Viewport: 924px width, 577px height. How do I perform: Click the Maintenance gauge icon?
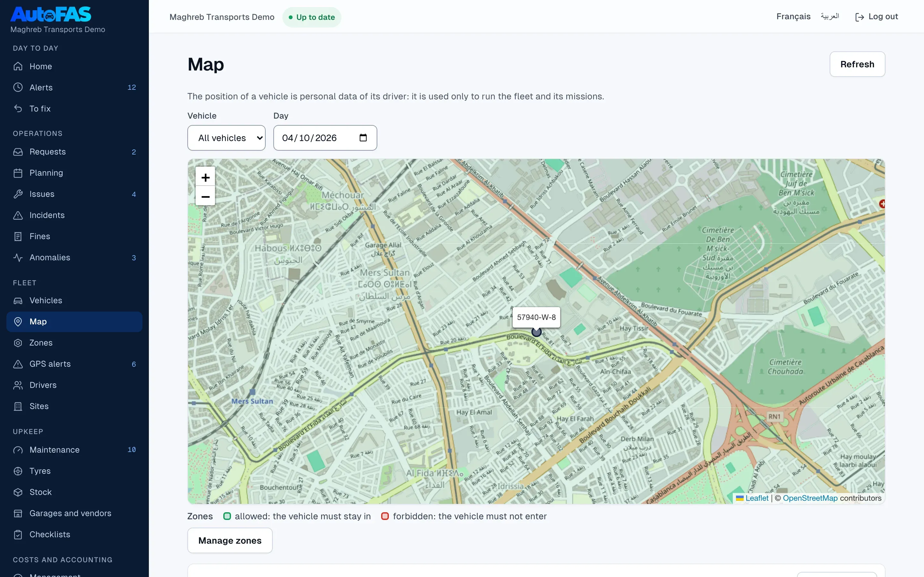[x=18, y=450]
